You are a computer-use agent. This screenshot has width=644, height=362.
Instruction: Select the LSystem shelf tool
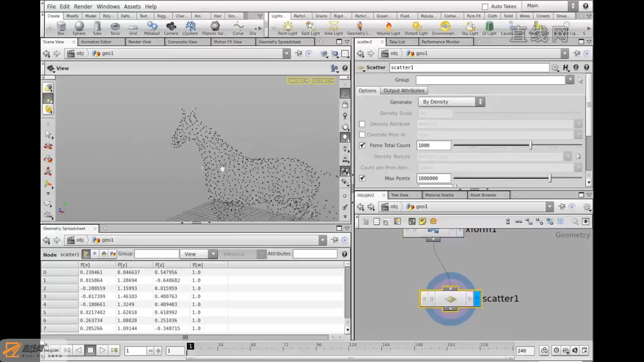pyautogui.click(x=190, y=28)
